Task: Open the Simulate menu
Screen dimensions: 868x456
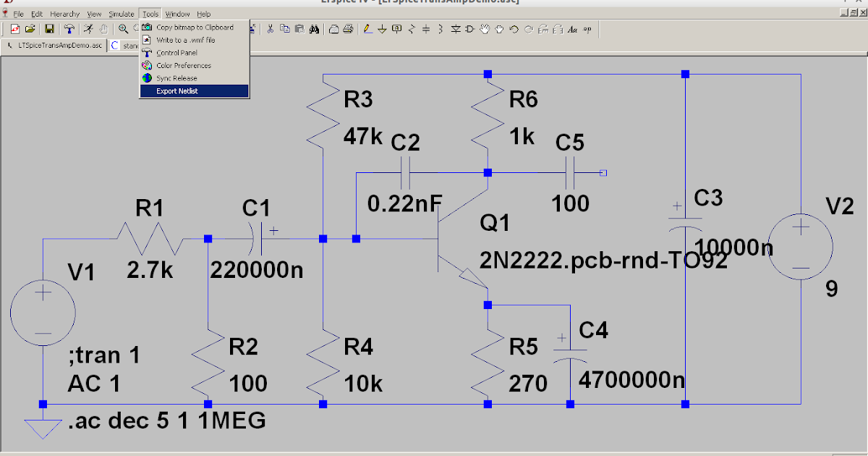Action: pyautogui.click(x=121, y=13)
